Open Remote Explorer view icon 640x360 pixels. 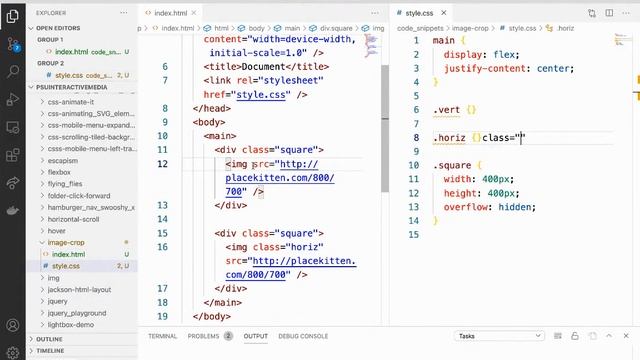click(x=13, y=127)
